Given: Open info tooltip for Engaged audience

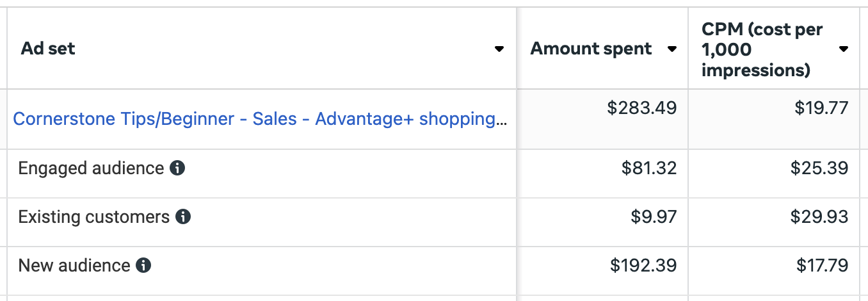Looking at the screenshot, I should point(177,168).
